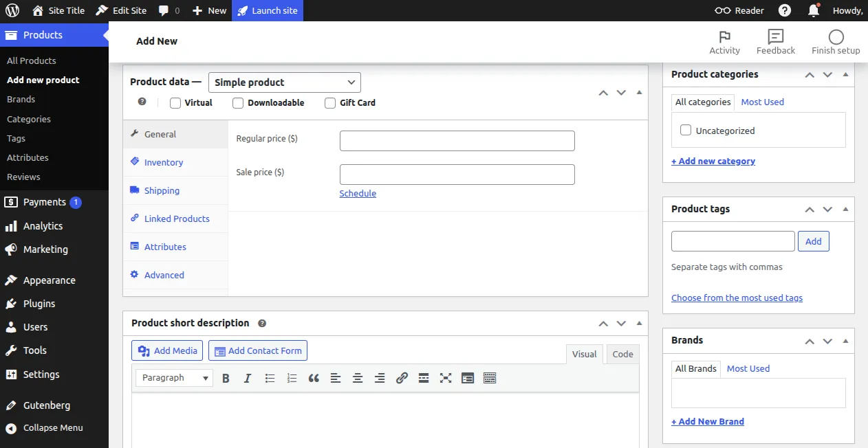Collapse the Product data panel
Screen dimensions: 868x448
pos(639,92)
